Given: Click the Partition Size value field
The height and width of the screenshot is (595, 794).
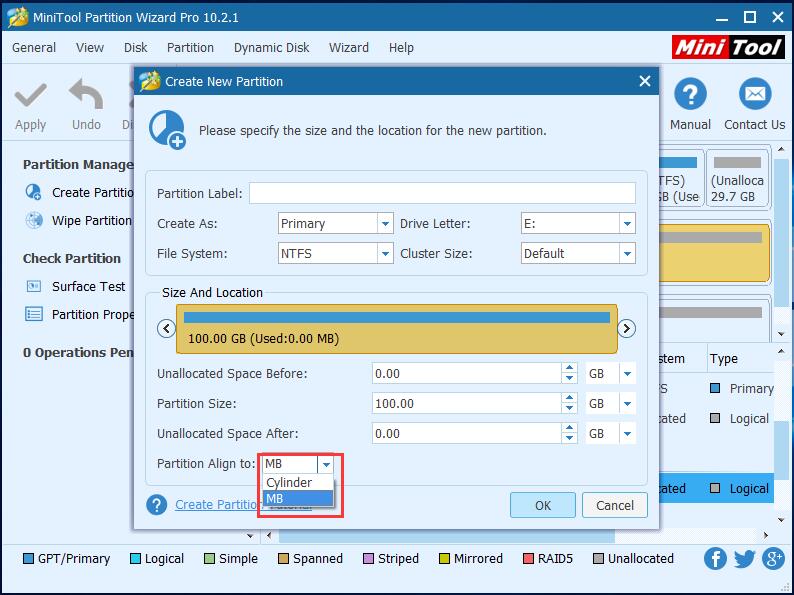Looking at the screenshot, I should point(466,404).
